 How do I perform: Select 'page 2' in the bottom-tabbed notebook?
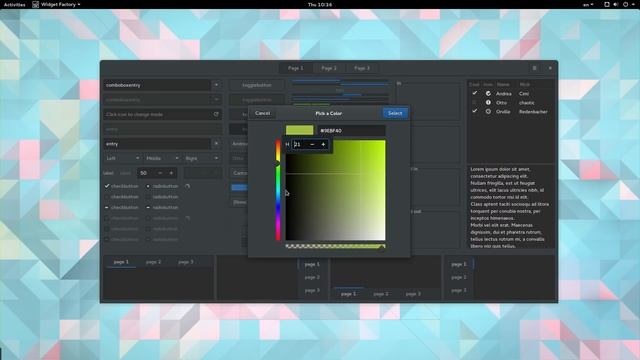coord(381,294)
